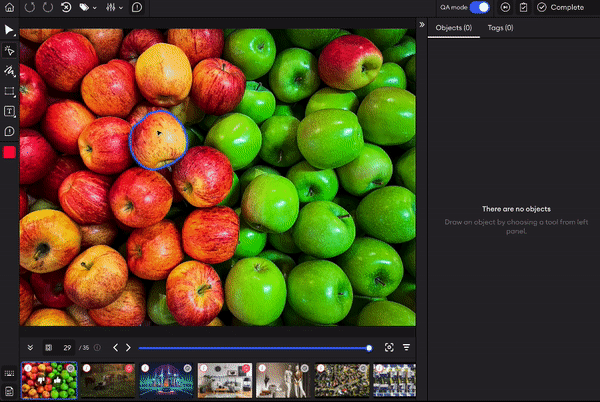The width and height of the screenshot is (600, 402).
Task: Click the red color swatch
Action: (x=10, y=153)
